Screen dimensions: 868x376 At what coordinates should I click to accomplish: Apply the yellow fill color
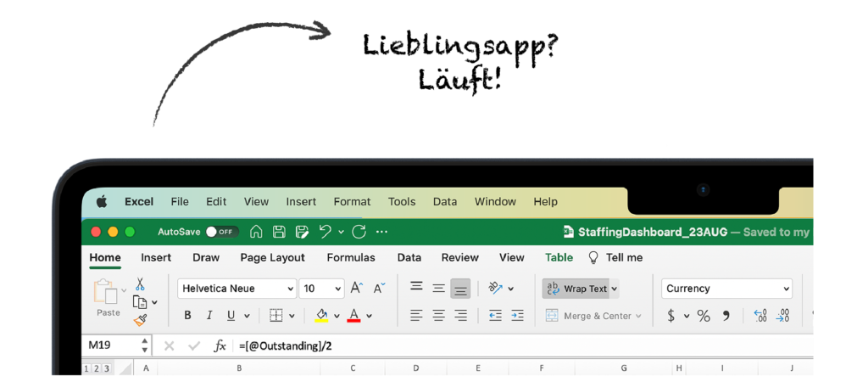click(321, 316)
